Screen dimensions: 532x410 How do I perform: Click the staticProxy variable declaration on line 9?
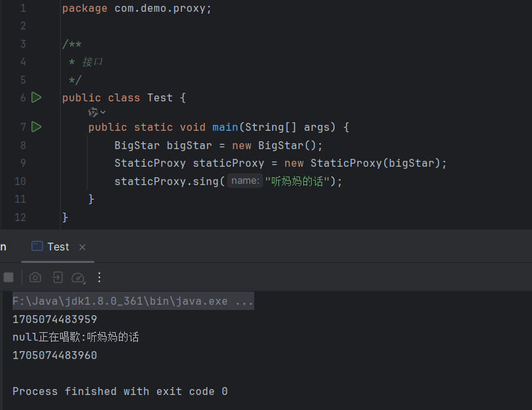tap(228, 163)
